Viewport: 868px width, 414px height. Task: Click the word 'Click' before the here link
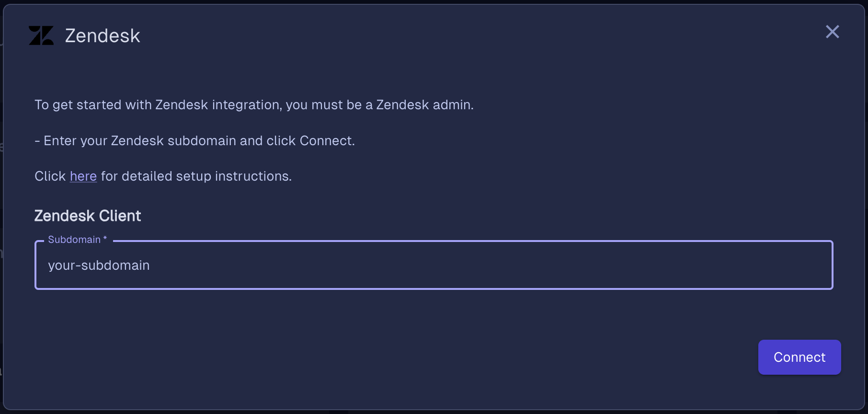tap(50, 176)
